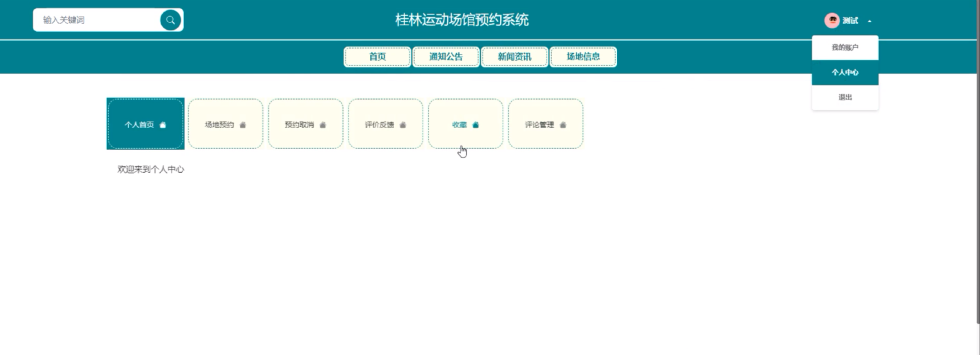Screen dimensions: 980x355
Task: Click house icon beside 场地预约
Action: coord(243,125)
